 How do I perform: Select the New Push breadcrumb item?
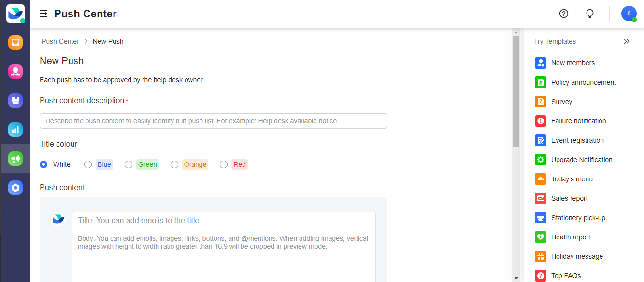tap(108, 41)
